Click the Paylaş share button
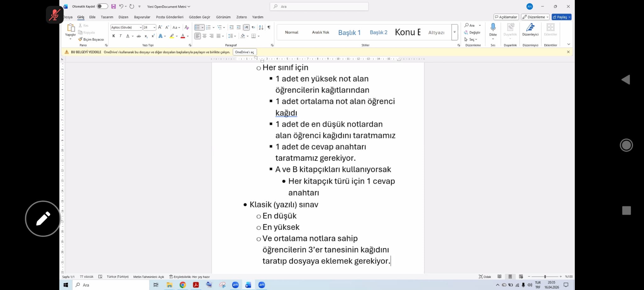This screenshot has height=290, width=644. coord(560,17)
